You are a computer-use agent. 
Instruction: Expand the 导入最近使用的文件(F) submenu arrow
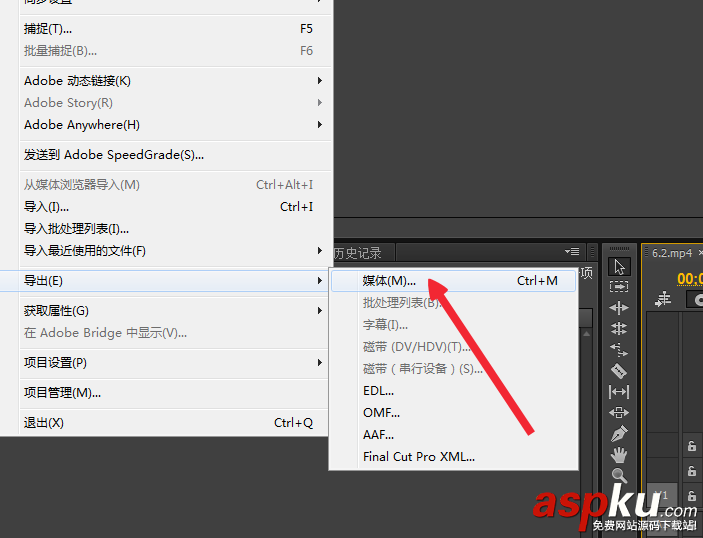(x=320, y=251)
